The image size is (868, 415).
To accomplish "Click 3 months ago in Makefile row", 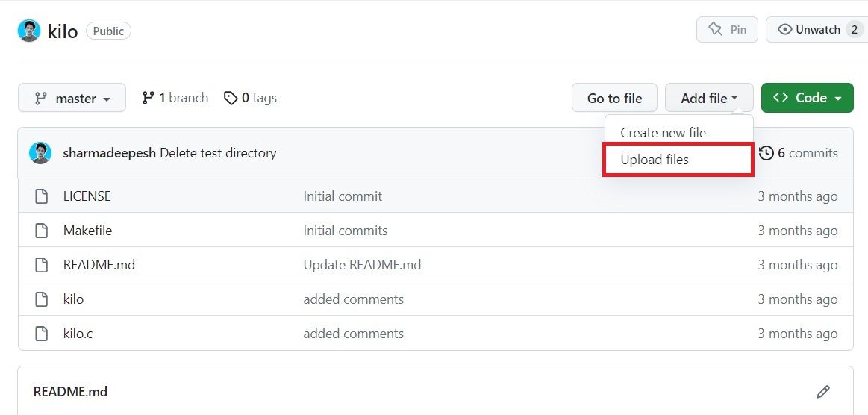I will pos(798,231).
